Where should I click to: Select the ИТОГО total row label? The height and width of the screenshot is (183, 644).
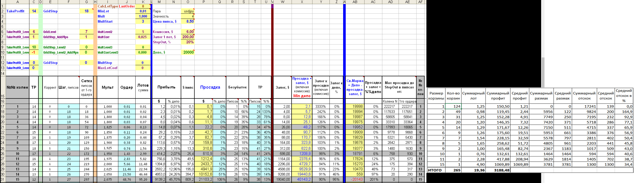436,170
